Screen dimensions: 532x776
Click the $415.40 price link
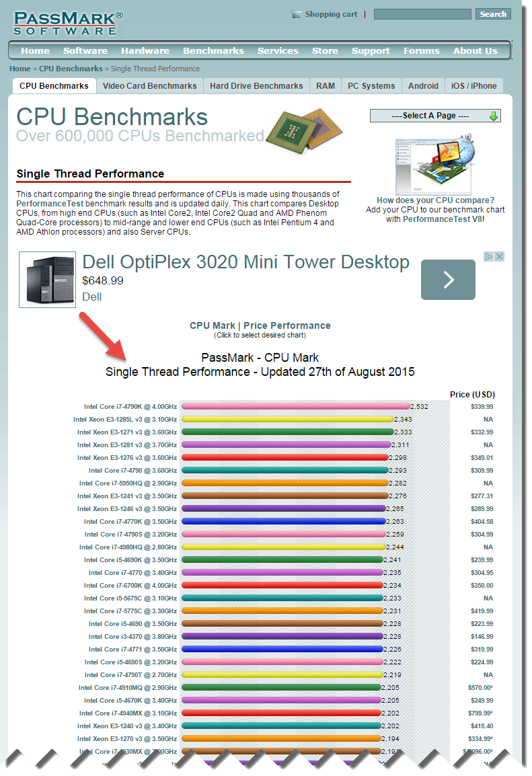482,726
